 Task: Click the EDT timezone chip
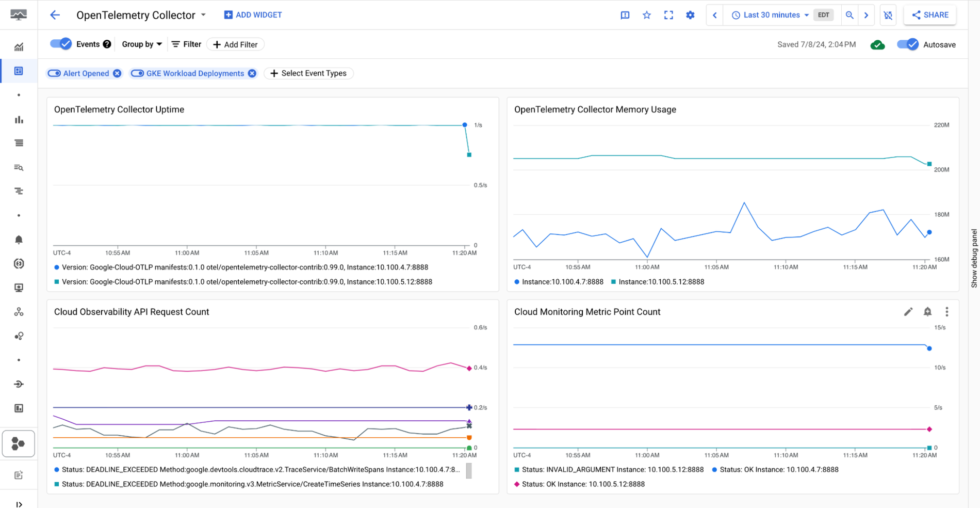823,15
